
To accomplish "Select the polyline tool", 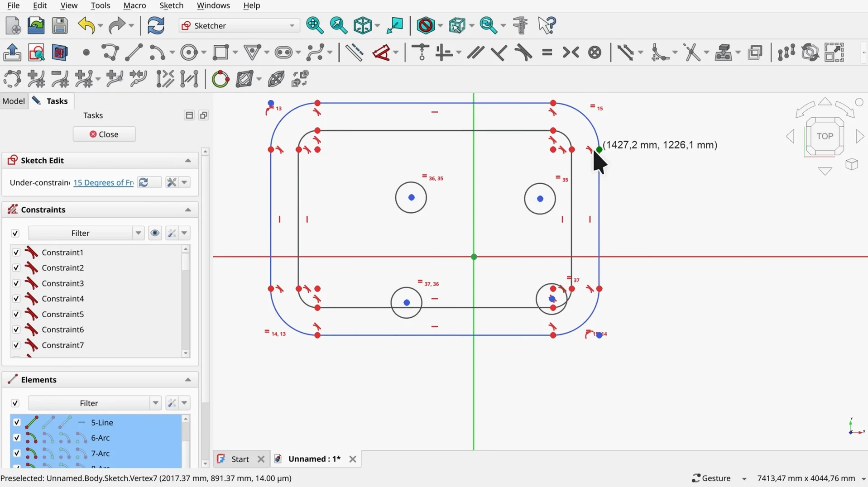I will [110, 53].
